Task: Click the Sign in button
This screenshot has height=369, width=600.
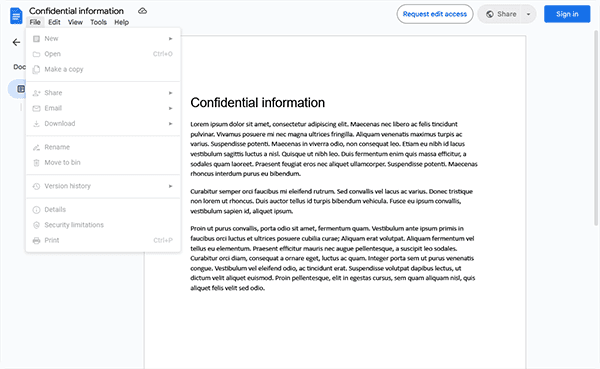Action: click(567, 14)
